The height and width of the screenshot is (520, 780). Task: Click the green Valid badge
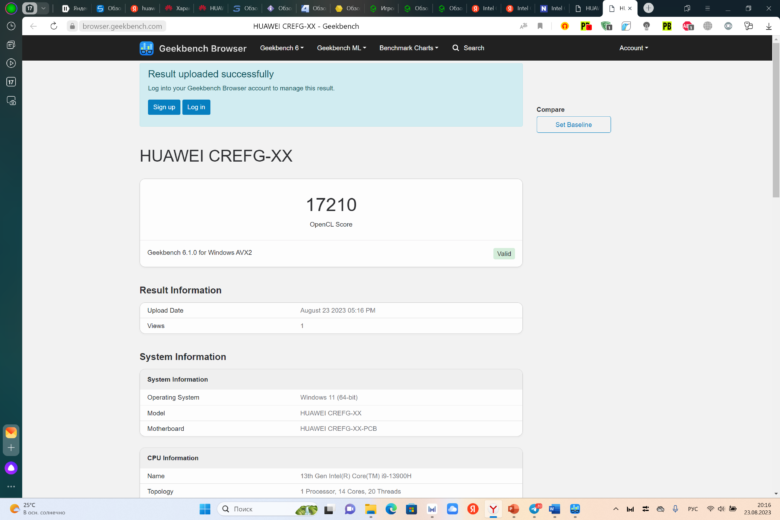[x=504, y=254]
